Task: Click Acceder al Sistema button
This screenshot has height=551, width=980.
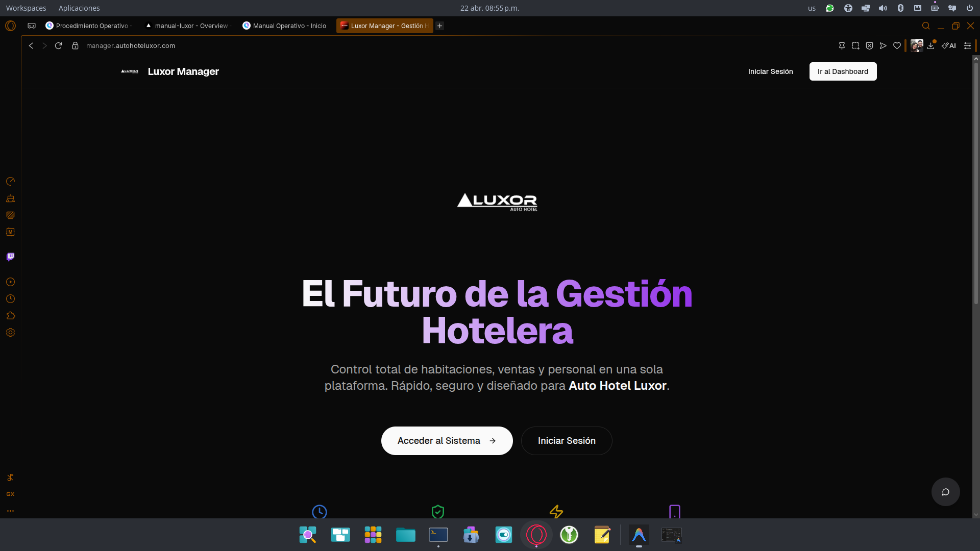Action: tap(447, 441)
